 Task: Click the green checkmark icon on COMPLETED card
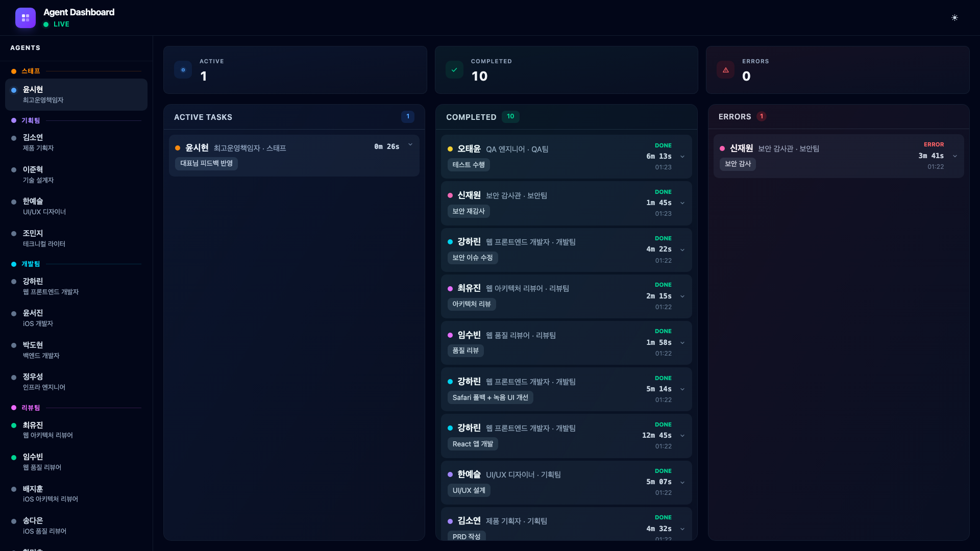[454, 70]
